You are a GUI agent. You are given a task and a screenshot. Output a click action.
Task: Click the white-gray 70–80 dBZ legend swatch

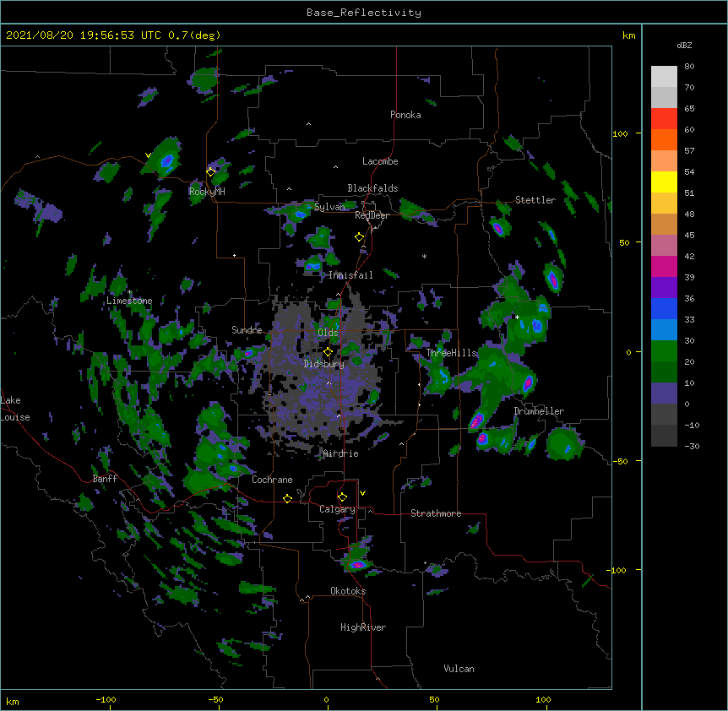click(664, 77)
